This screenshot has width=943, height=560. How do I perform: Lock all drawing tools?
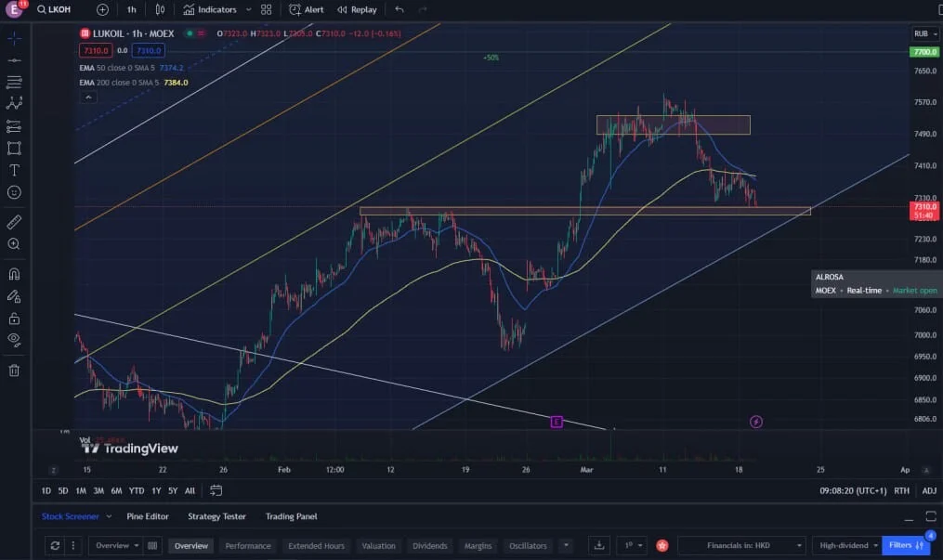(x=15, y=319)
